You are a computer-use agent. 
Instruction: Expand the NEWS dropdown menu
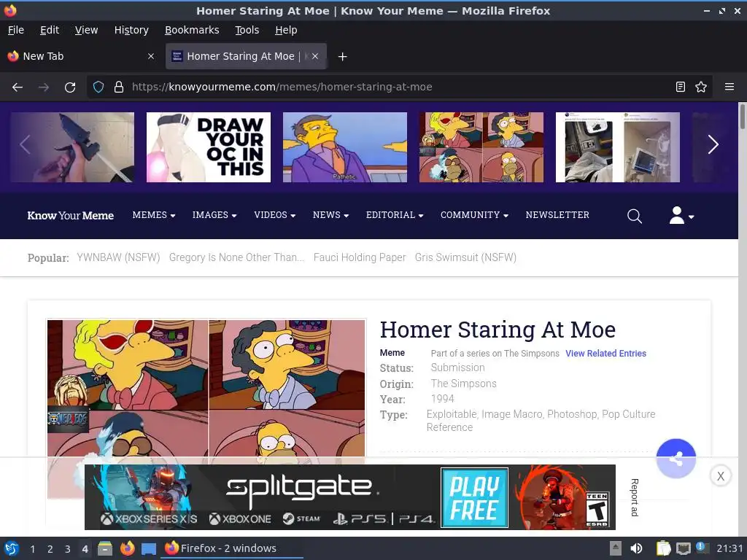pos(330,215)
